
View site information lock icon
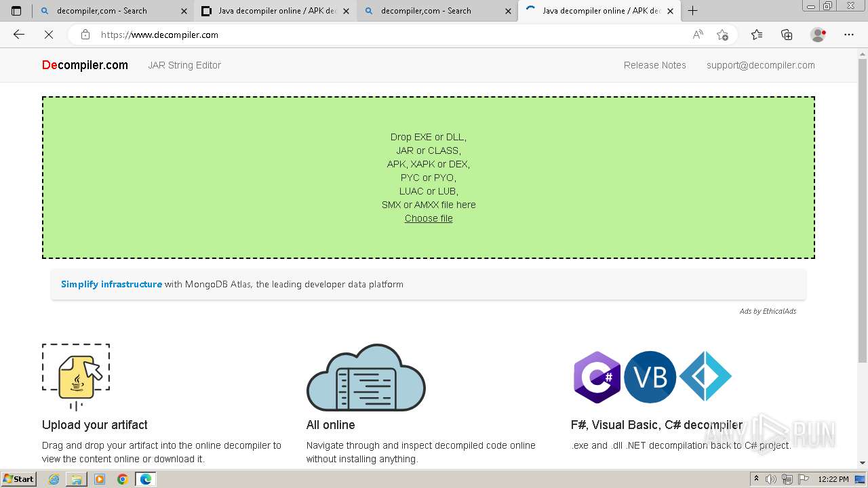tap(85, 35)
